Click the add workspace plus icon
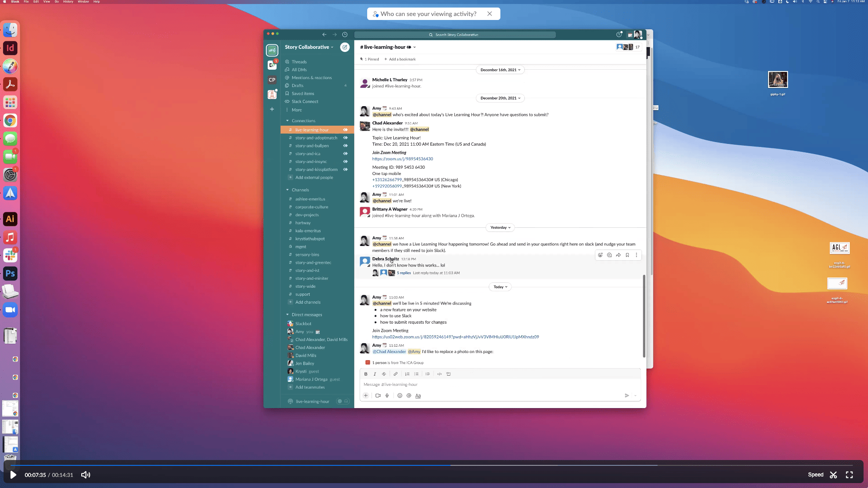This screenshot has height=488, width=868. click(272, 109)
